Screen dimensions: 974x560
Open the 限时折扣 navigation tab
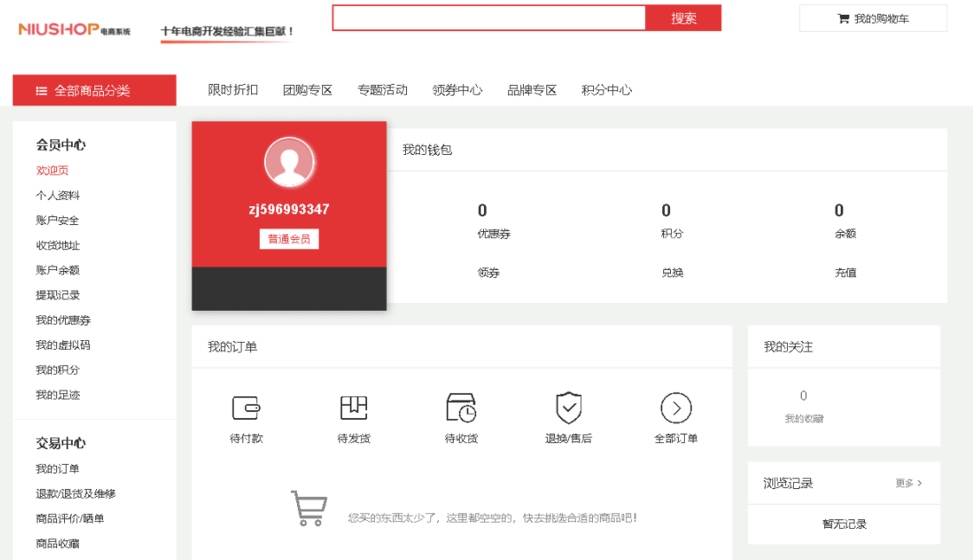[233, 90]
